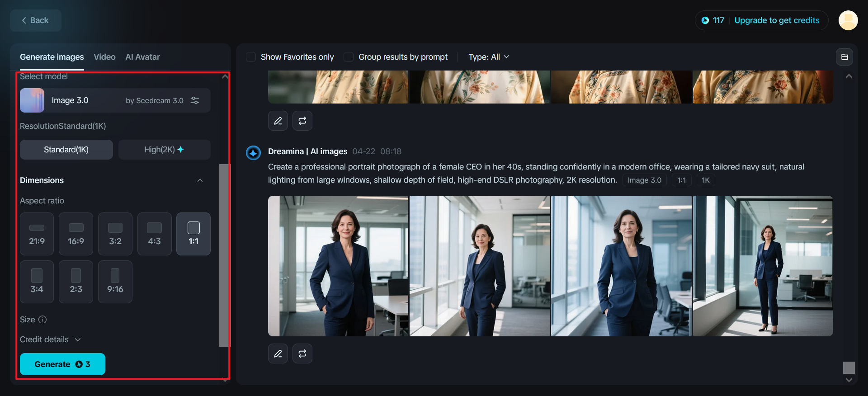
Task: Open the assets folder icon at top right
Action: 844,57
